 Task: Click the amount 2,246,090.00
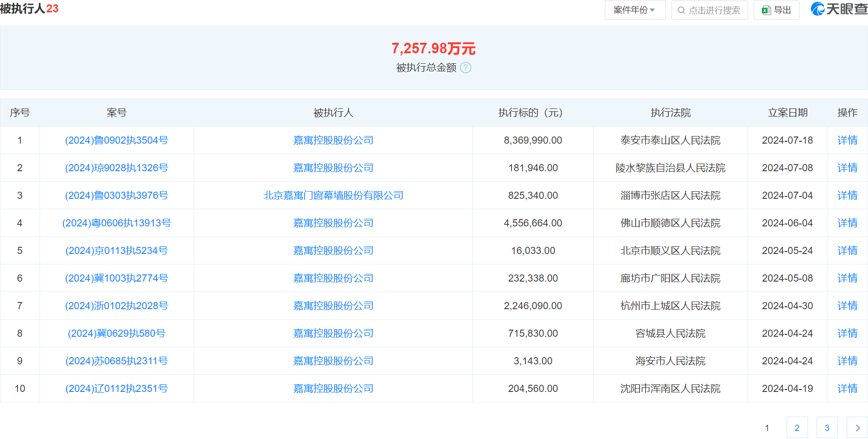tap(533, 306)
